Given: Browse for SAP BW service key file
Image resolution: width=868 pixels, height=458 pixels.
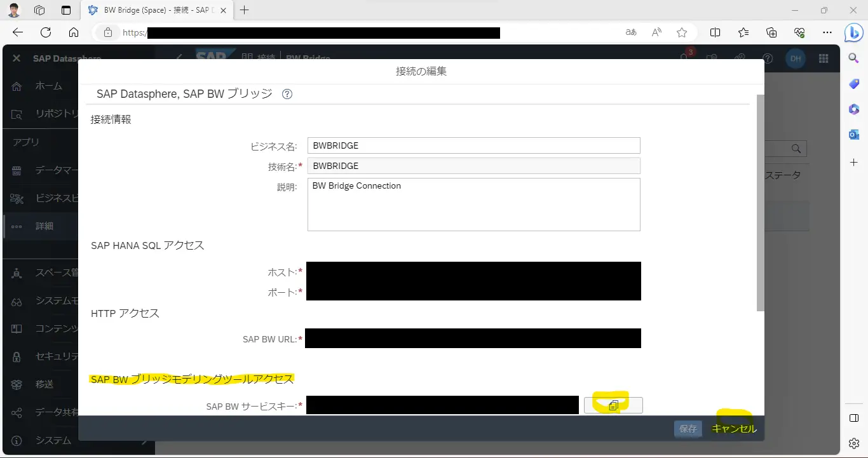Looking at the screenshot, I should [613, 405].
